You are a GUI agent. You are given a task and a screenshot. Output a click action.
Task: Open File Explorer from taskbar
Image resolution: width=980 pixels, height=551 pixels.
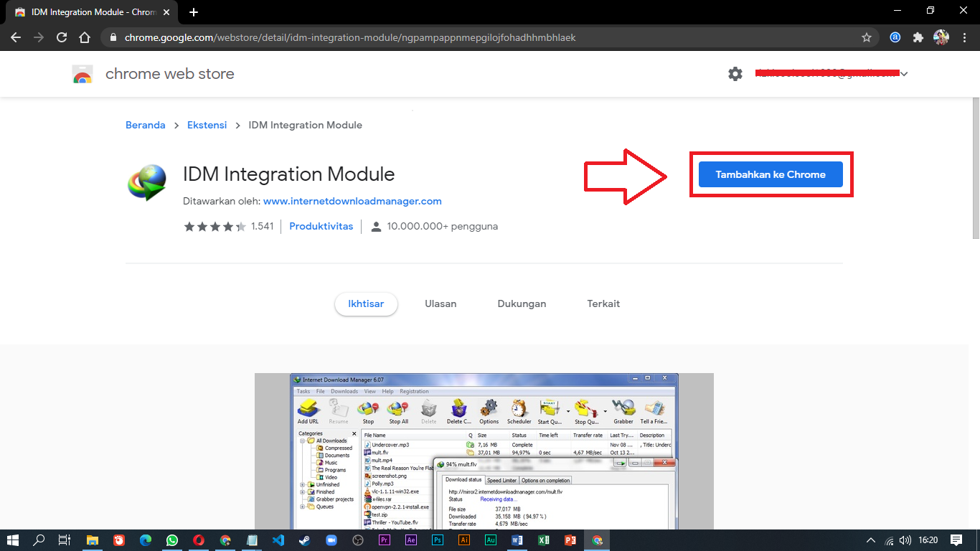coord(93,540)
